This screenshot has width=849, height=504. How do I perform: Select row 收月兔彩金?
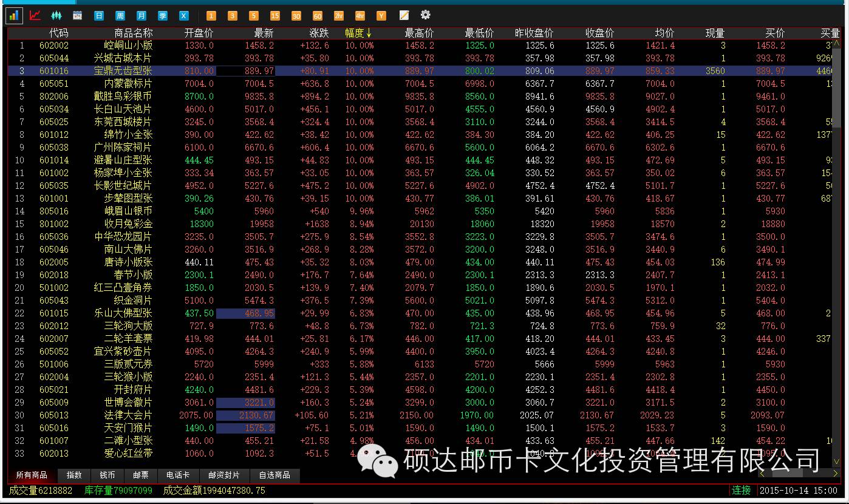[x=420, y=224]
